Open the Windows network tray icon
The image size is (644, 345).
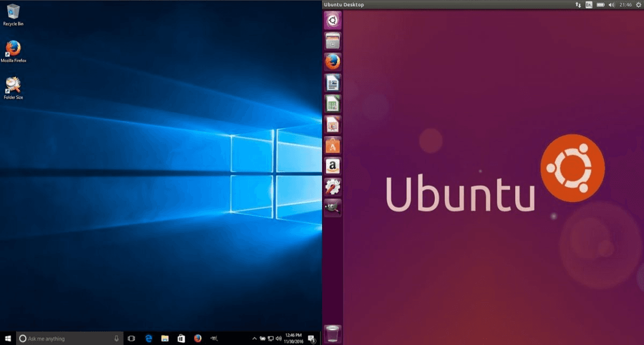tap(270, 339)
